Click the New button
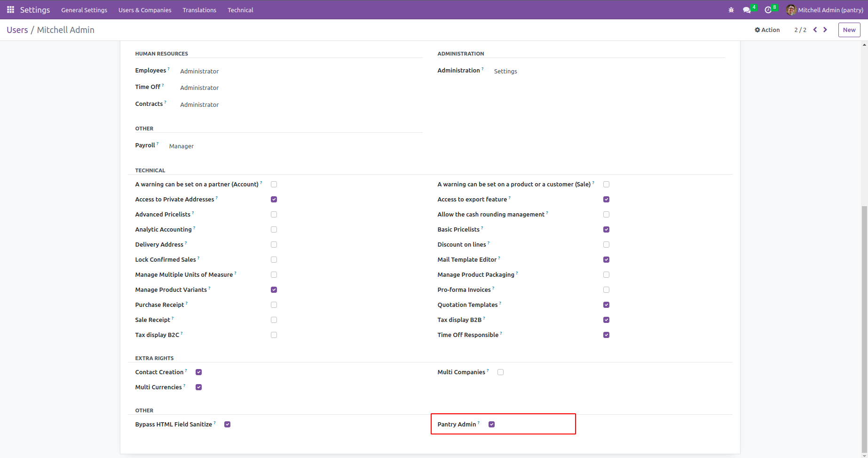868x458 pixels. (x=849, y=30)
